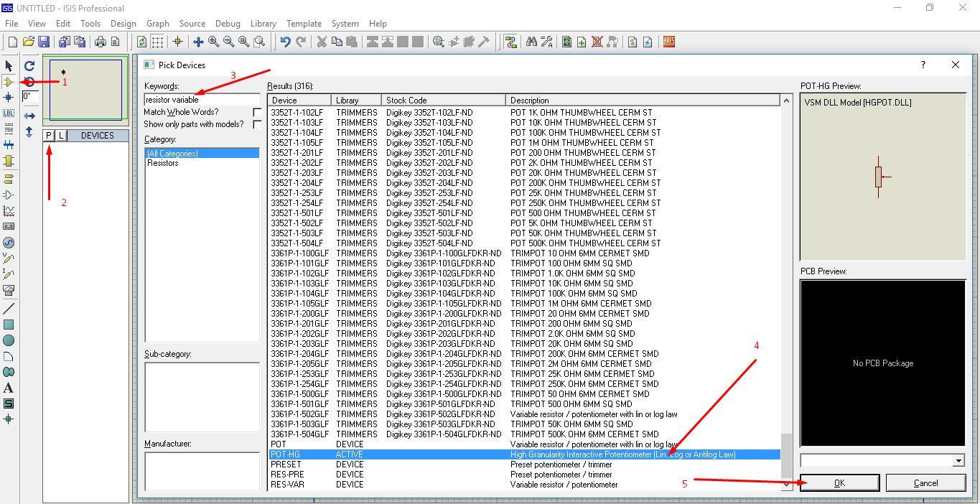
Task: Select the 2D box drawing tool
Action: [9, 325]
